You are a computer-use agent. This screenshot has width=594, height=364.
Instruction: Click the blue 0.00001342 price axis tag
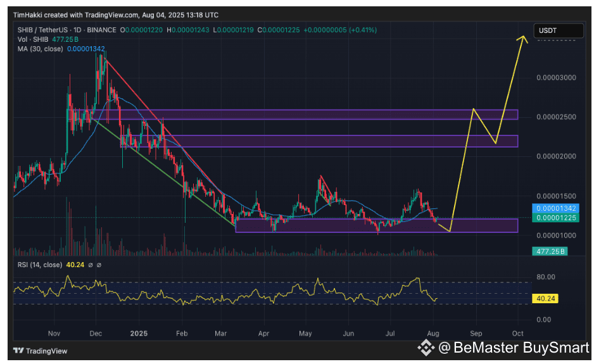(556, 208)
